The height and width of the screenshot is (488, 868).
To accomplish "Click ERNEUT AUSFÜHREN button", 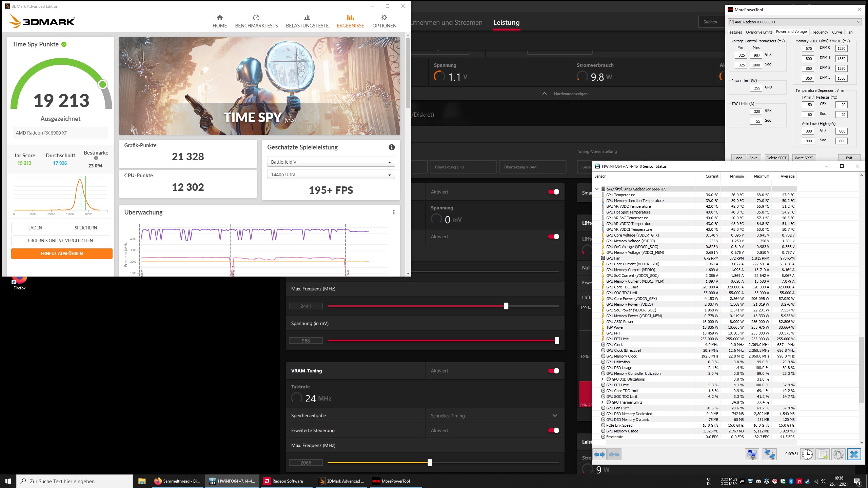I will [62, 253].
